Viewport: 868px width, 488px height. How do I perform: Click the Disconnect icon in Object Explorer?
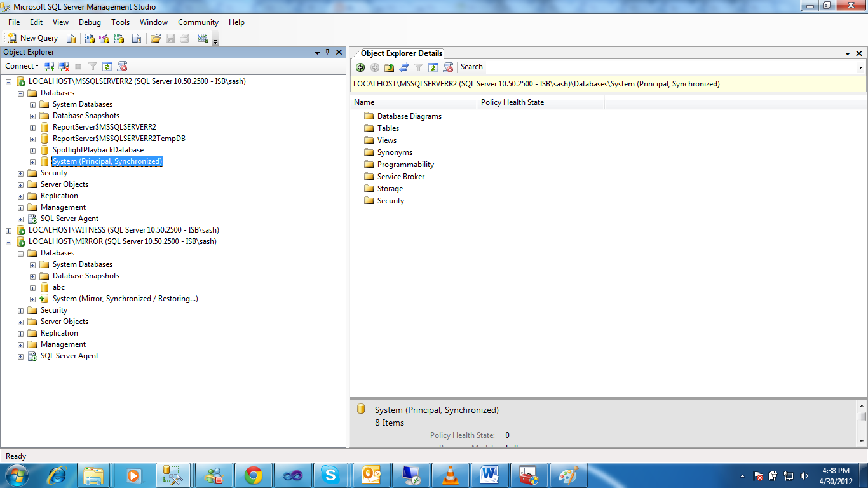pyautogui.click(x=64, y=66)
